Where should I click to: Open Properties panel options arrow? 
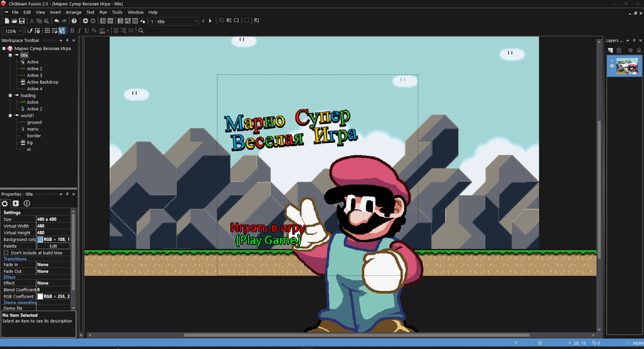[61, 195]
